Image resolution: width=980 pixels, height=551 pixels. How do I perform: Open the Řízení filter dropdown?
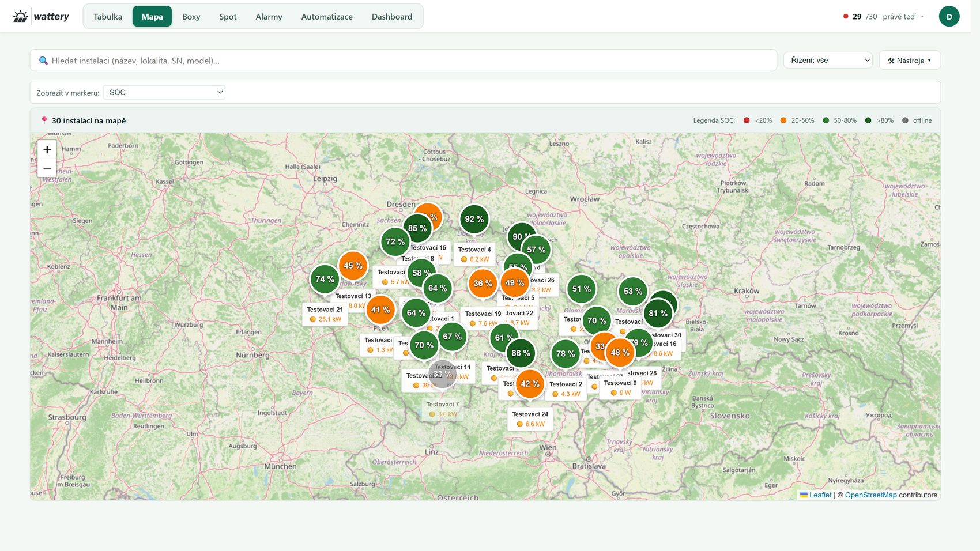click(828, 60)
